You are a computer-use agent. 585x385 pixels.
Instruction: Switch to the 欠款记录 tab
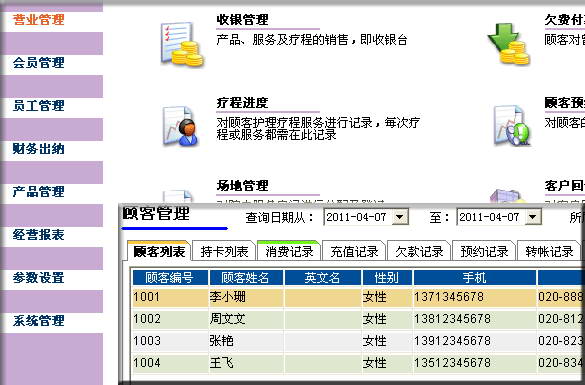tap(419, 251)
